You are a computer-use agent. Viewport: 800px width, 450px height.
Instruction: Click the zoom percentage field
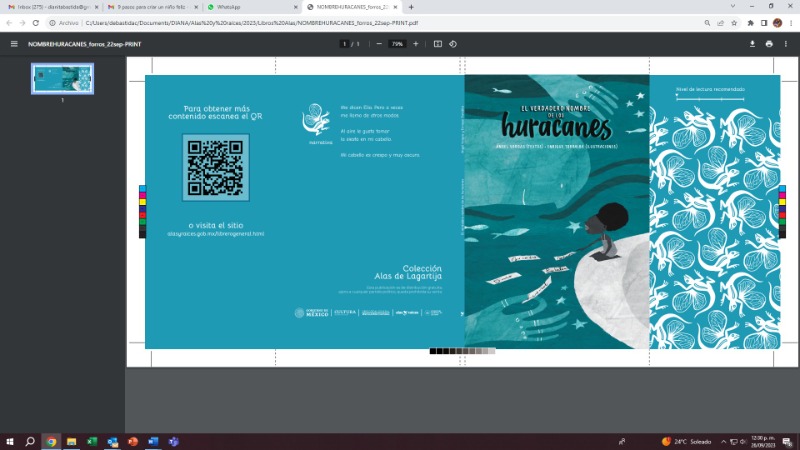pos(397,44)
